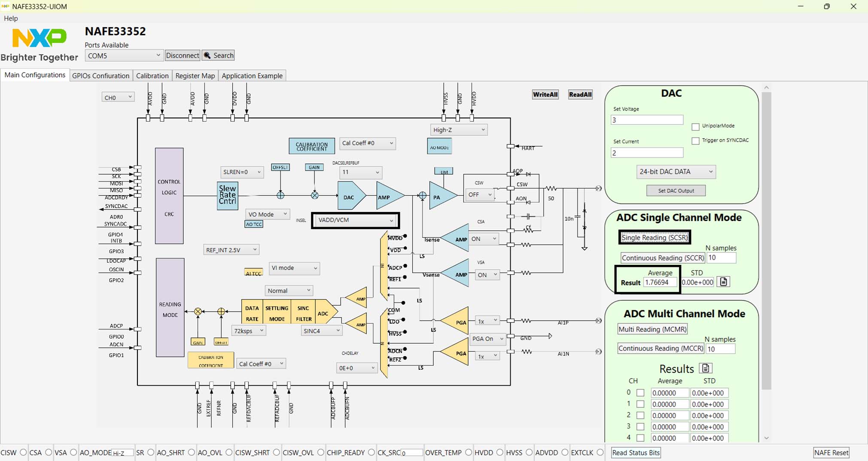
Task: Click the scrollbar down arrow
Action: click(x=767, y=438)
